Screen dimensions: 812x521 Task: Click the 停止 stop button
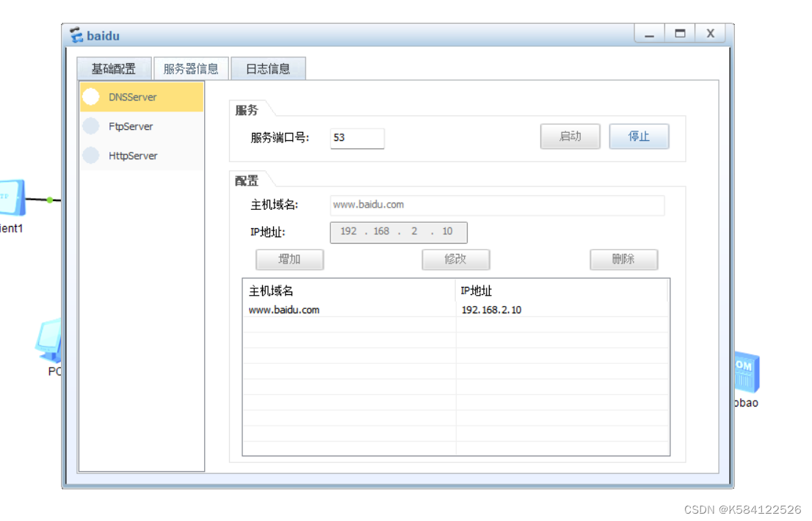pyautogui.click(x=639, y=136)
